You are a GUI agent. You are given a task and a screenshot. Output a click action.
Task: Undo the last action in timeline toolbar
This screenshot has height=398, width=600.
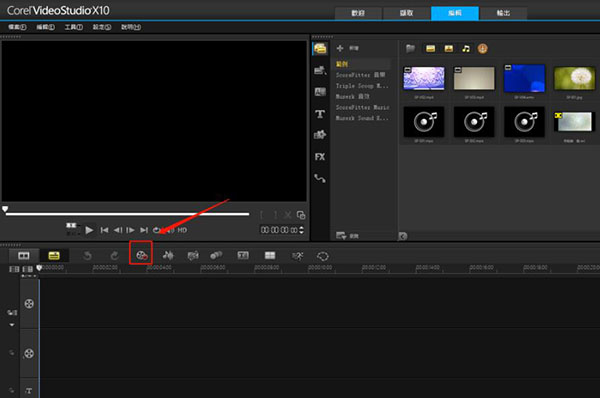click(87, 255)
